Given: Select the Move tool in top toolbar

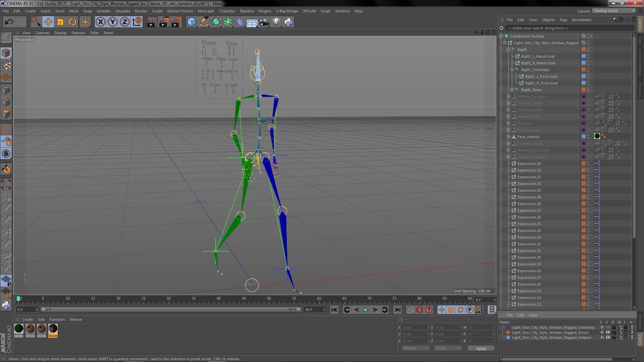Looking at the screenshot, I should point(48,22).
